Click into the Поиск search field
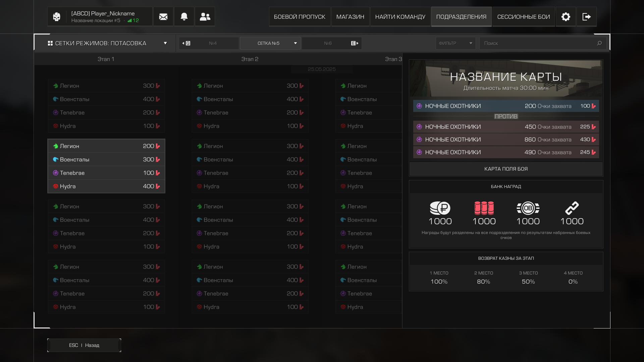 point(537,43)
